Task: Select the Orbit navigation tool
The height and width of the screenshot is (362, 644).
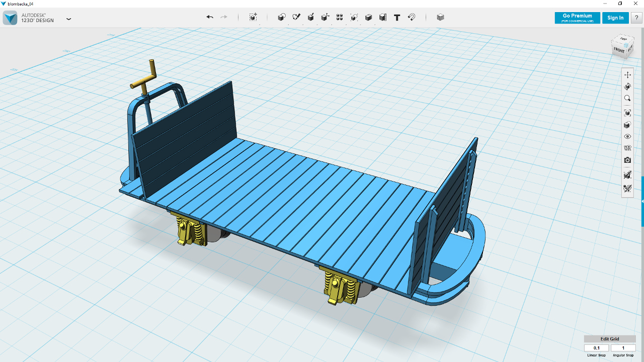Action: tap(627, 86)
